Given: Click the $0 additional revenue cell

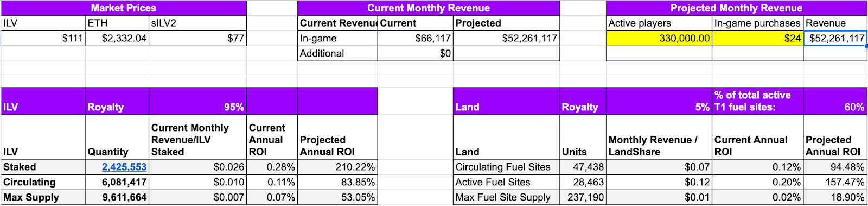Looking at the screenshot, I should point(416,53).
